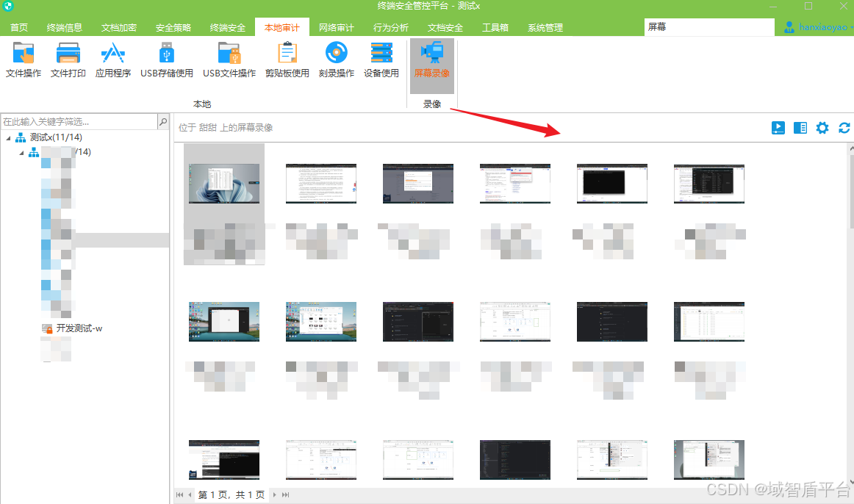This screenshot has width=854, height=504.
Task: Open the 系统管理 tab
Action: pyautogui.click(x=545, y=27)
